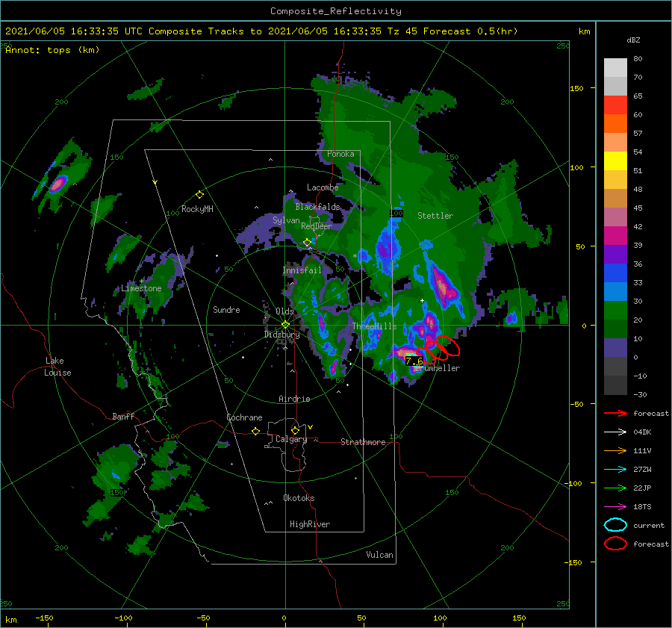Click the magenta 18TS arrow legend icon

[615, 506]
